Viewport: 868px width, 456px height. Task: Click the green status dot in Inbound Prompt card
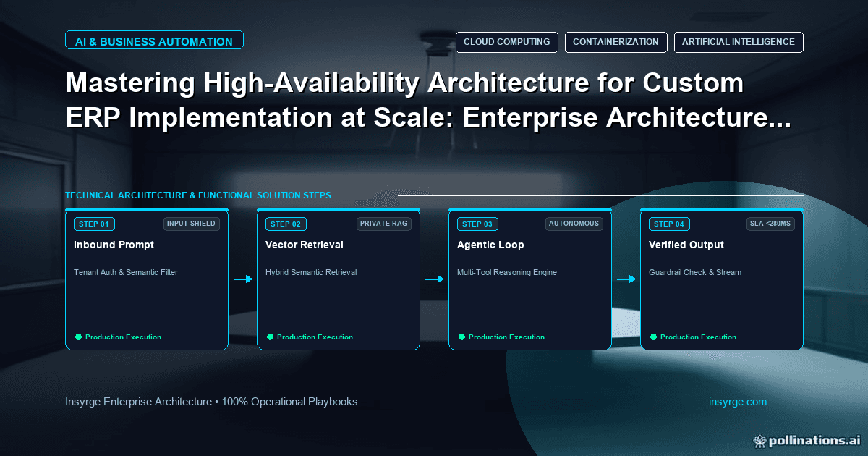(x=78, y=337)
